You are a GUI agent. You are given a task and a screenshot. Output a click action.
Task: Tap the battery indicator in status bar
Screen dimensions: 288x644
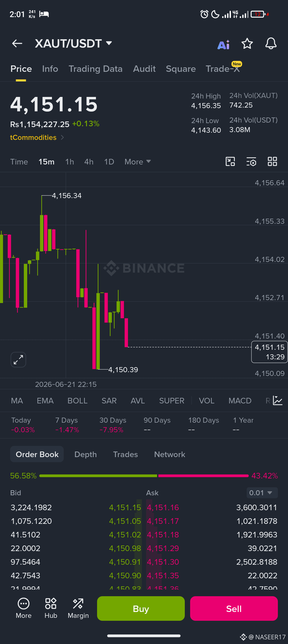pos(260,14)
